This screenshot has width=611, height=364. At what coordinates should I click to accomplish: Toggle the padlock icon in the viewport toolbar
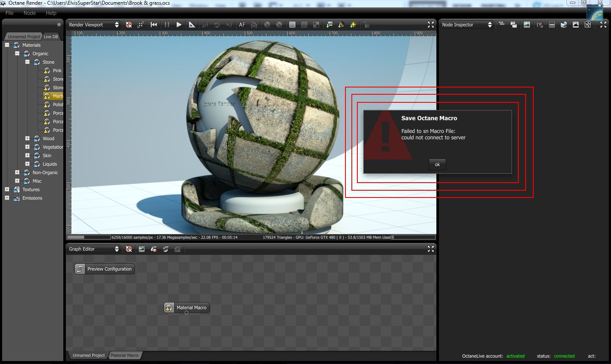point(366,25)
